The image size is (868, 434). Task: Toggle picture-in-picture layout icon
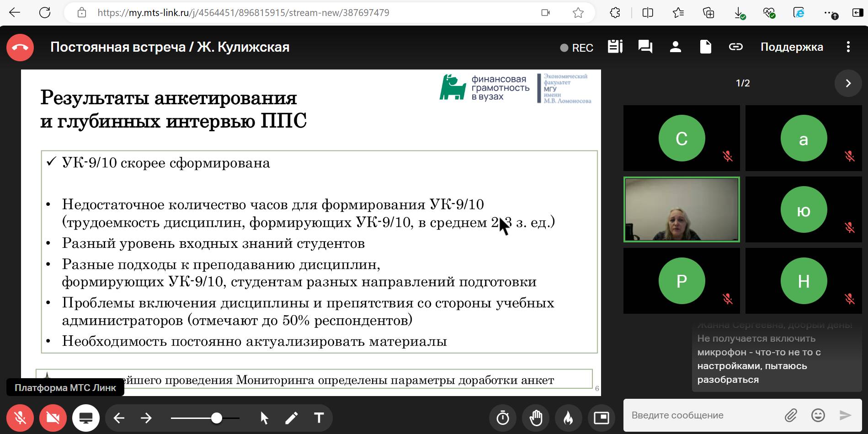(601, 418)
